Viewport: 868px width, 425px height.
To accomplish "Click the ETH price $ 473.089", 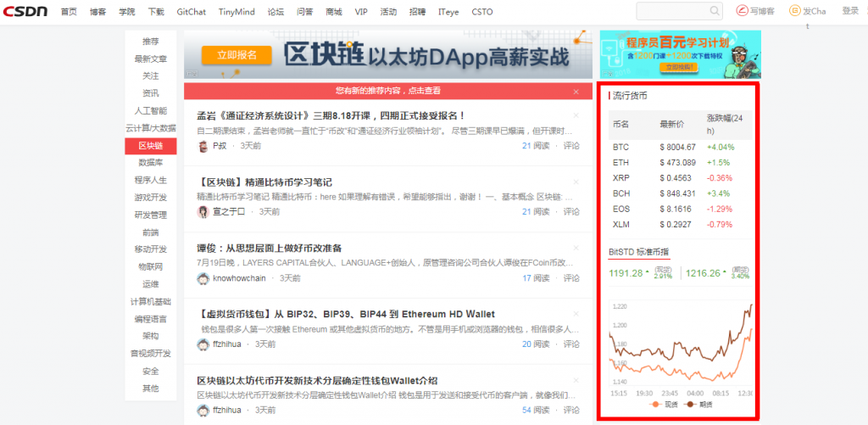I will (x=677, y=163).
